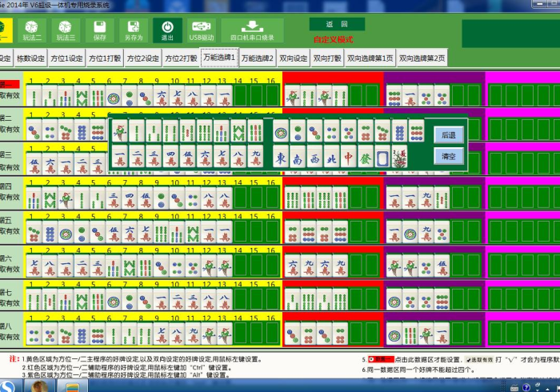The width and height of the screenshot is (560, 392).
Task: Choose the white dragon tile in picker
Action: click(x=382, y=157)
